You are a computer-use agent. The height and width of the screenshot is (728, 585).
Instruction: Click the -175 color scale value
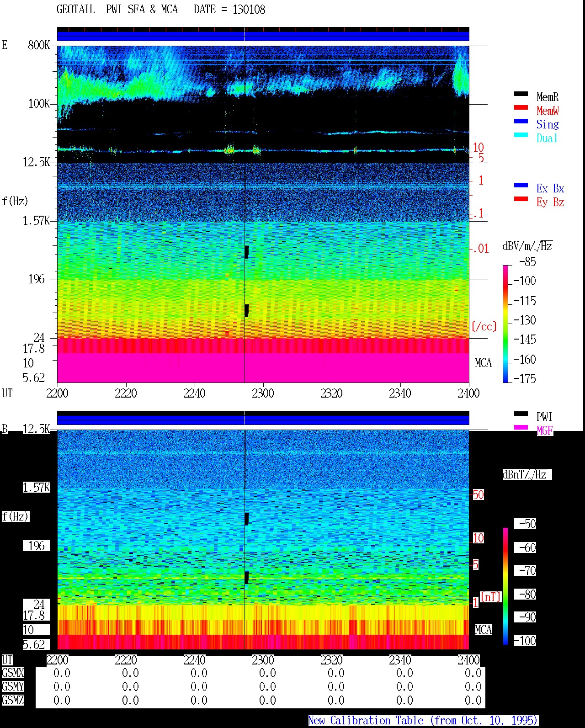[525, 378]
